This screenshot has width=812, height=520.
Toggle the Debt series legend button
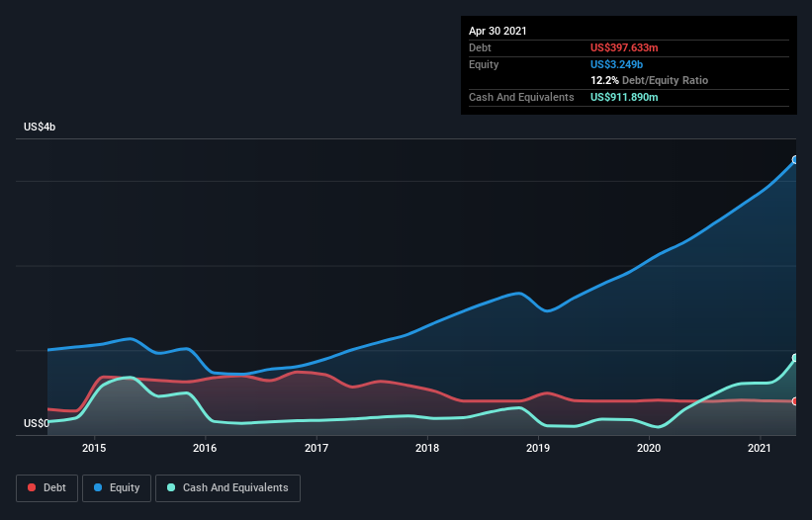(47, 488)
